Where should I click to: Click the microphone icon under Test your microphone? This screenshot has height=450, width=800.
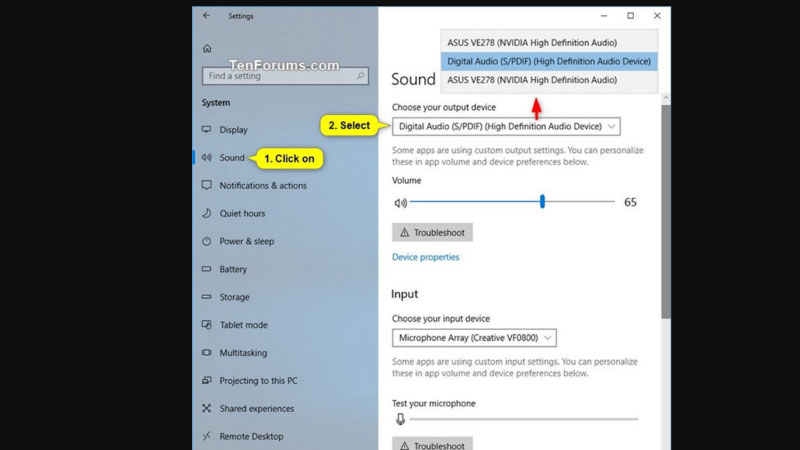(x=401, y=419)
